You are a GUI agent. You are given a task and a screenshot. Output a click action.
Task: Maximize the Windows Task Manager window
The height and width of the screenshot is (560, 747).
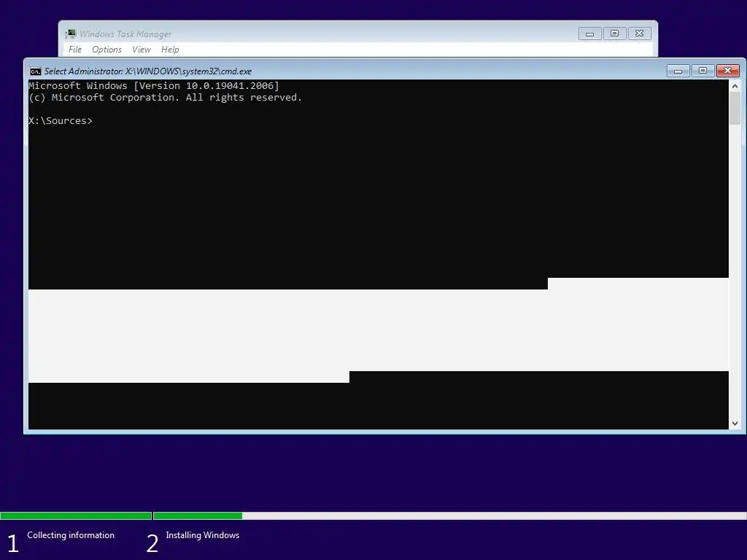pyautogui.click(x=614, y=34)
